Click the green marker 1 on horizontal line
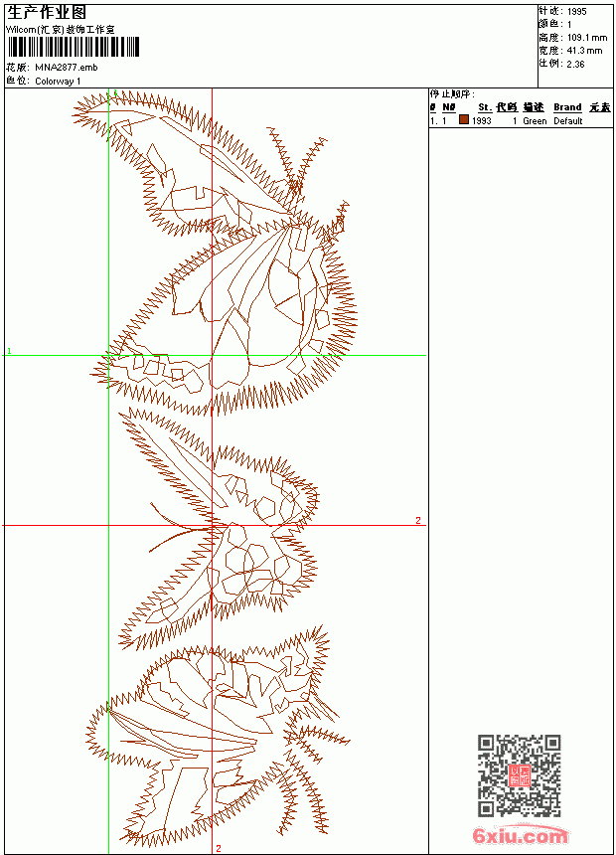 coord(9,351)
